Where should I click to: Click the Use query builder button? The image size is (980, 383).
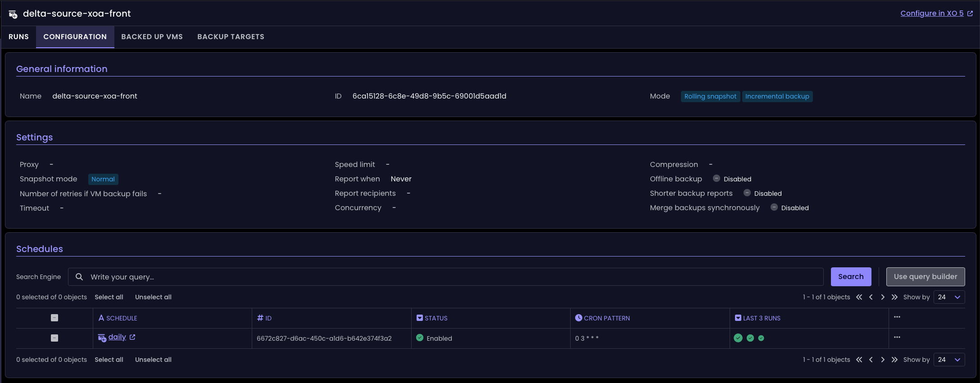coord(925,277)
